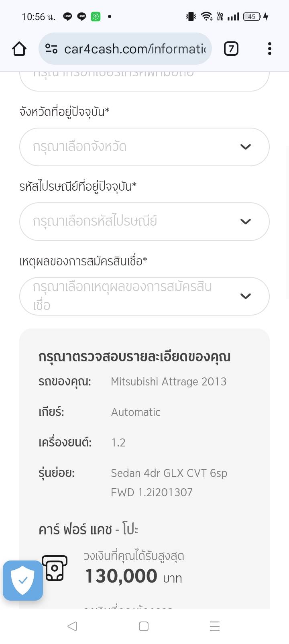The width and height of the screenshot is (289, 644).
Task: Open Chrome three-dot overflow menu
Action: coord(269,49)
